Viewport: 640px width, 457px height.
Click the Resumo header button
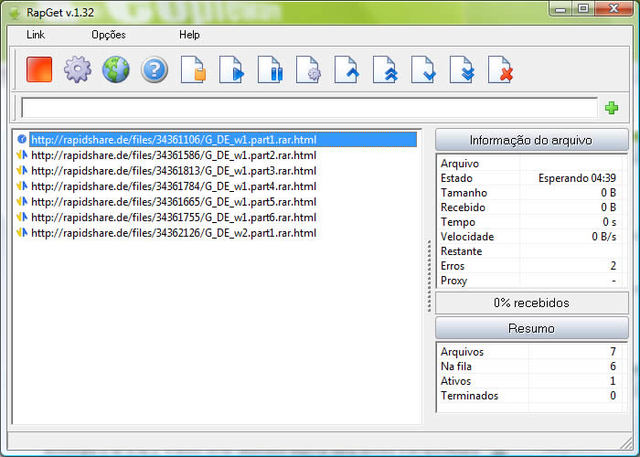pyautogui.click(x=531, y=328)
